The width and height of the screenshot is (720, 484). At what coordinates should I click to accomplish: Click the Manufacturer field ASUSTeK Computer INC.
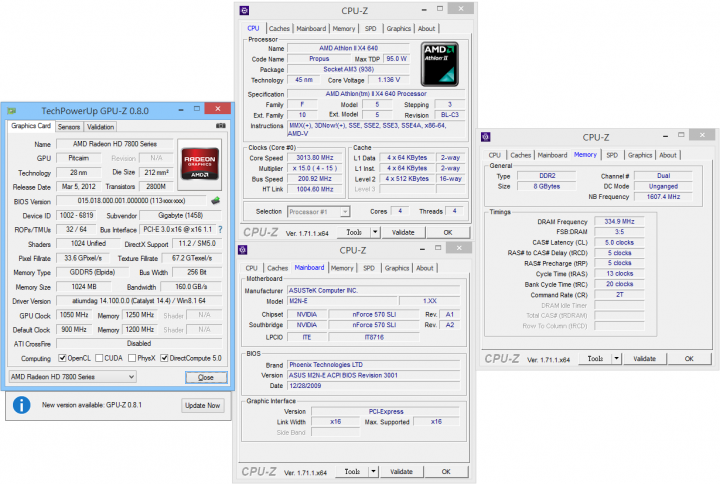click(373, 291)
